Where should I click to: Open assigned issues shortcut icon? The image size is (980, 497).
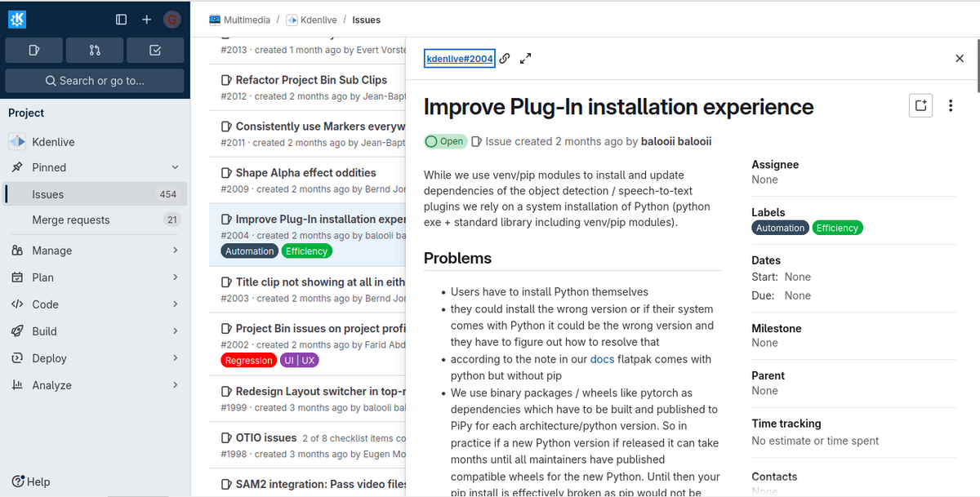(34, 51)
